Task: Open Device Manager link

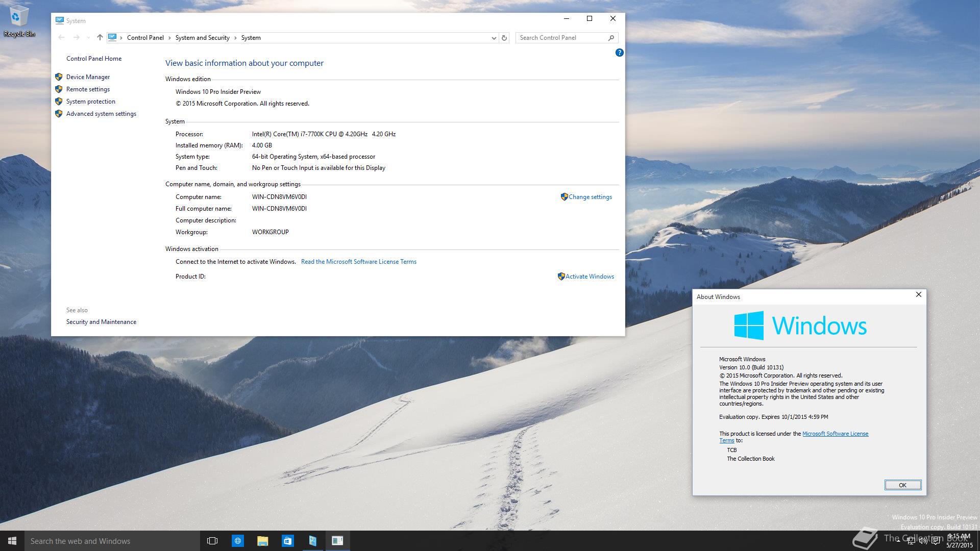Action: (x=88, y=77)
